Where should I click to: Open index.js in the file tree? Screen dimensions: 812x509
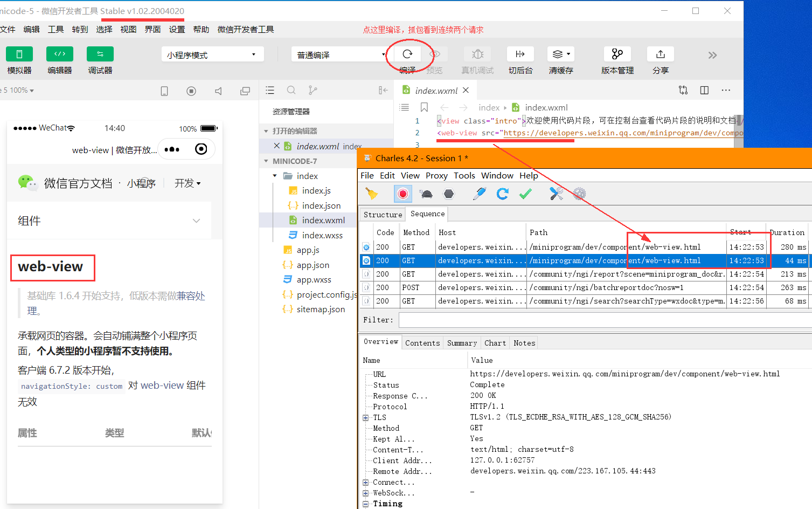(x=316, y=191)
